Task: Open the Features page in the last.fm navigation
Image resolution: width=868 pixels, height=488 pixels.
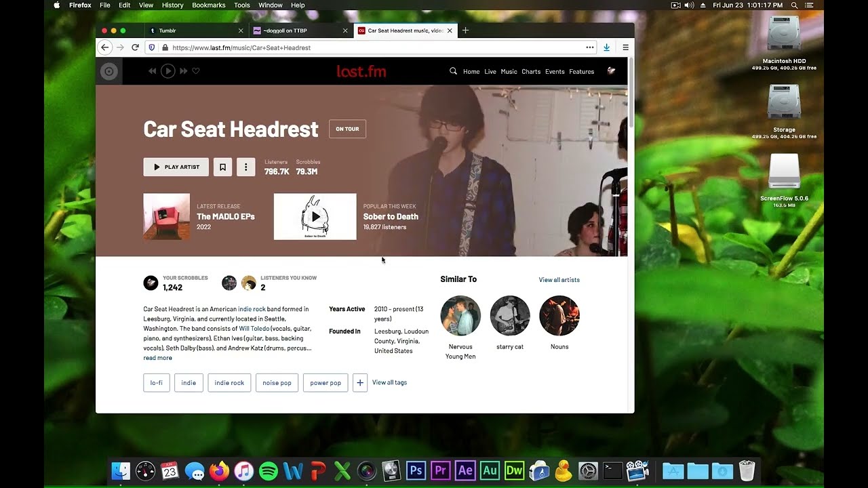Action: [x=581, y=72]
